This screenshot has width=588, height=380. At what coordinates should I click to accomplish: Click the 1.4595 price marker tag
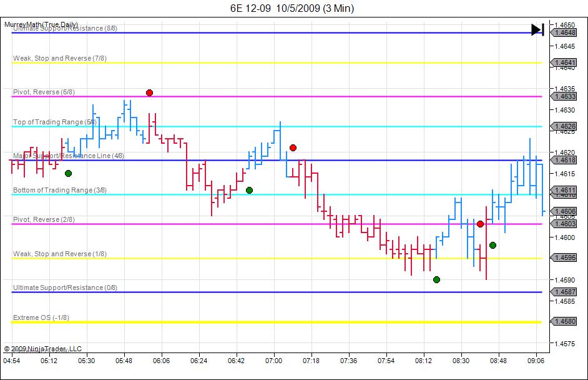coord(564,258)
